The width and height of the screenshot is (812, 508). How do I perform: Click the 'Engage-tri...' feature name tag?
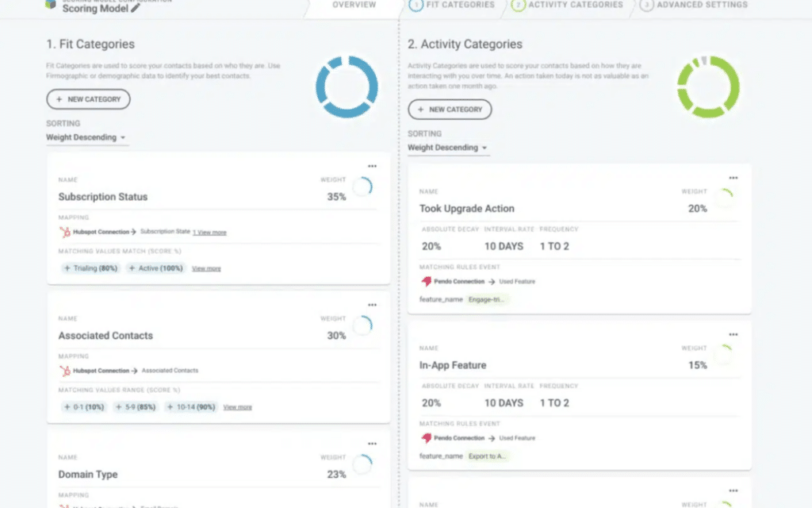pyautogui.click(x=486, y=299)
